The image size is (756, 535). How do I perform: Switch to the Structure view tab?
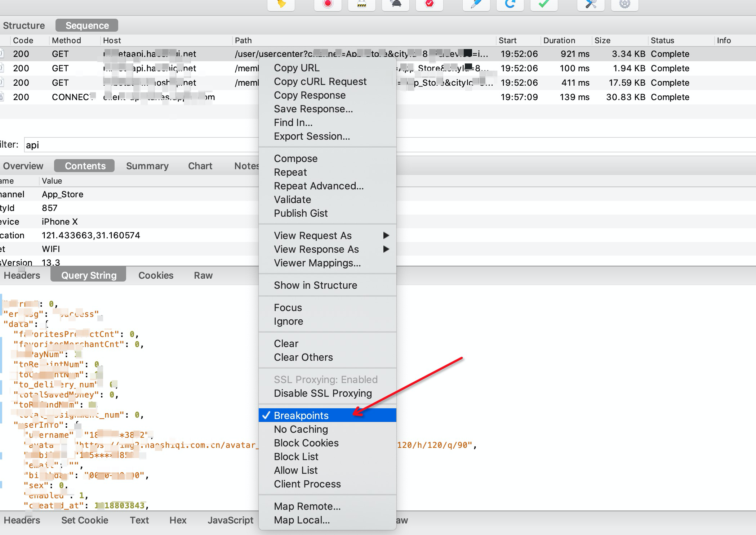click(24, 26)
